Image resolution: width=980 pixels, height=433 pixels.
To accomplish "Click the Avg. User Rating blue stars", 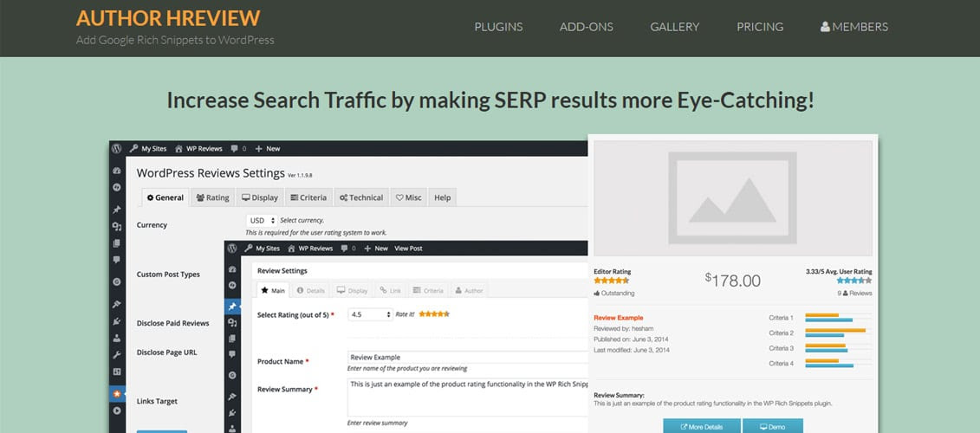I will [x=854, y=281].
